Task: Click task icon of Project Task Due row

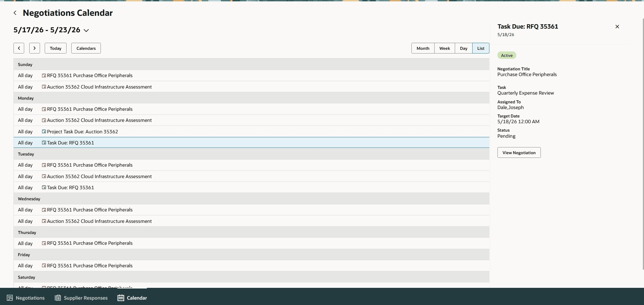Action: (44, 132)
